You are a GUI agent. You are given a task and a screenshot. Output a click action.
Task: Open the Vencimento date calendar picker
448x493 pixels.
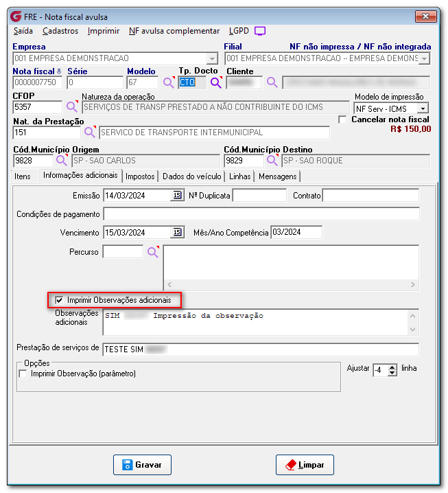[178, 232]
